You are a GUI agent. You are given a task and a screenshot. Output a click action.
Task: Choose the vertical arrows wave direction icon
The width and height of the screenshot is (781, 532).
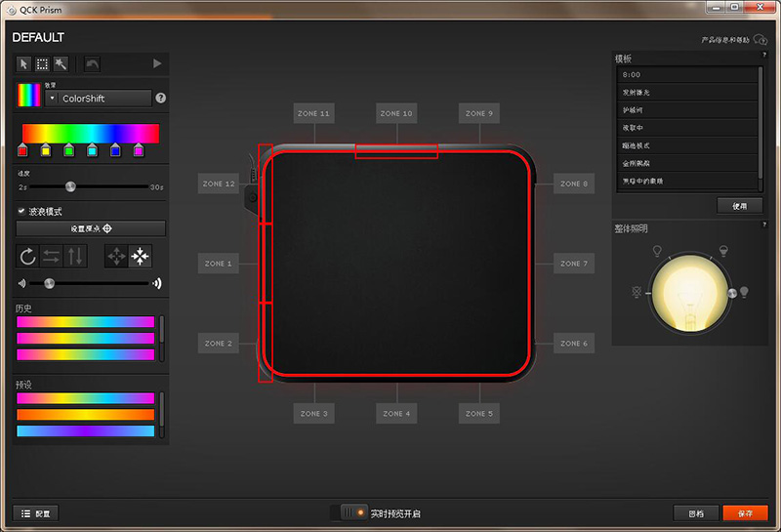(x=75, y=257)
